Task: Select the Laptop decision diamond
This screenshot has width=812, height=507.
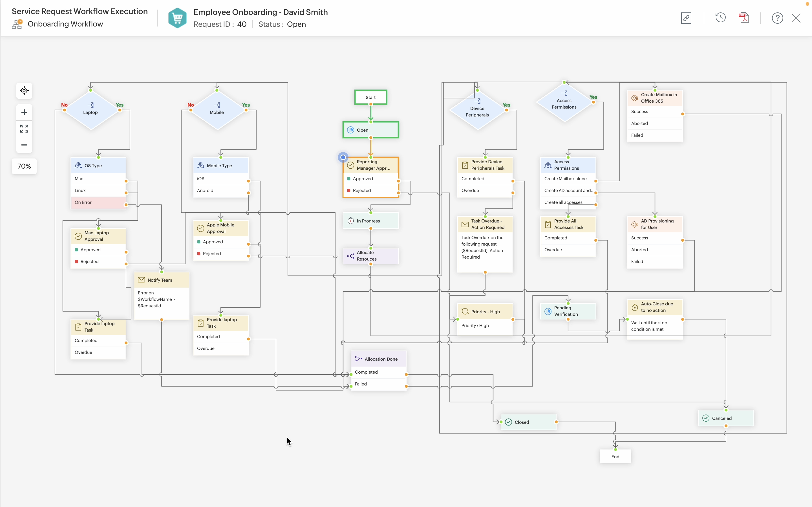Action: point(91,111)
